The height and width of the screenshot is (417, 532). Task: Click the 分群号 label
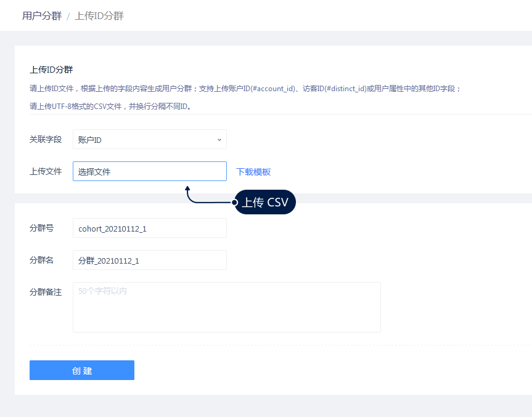42,229
